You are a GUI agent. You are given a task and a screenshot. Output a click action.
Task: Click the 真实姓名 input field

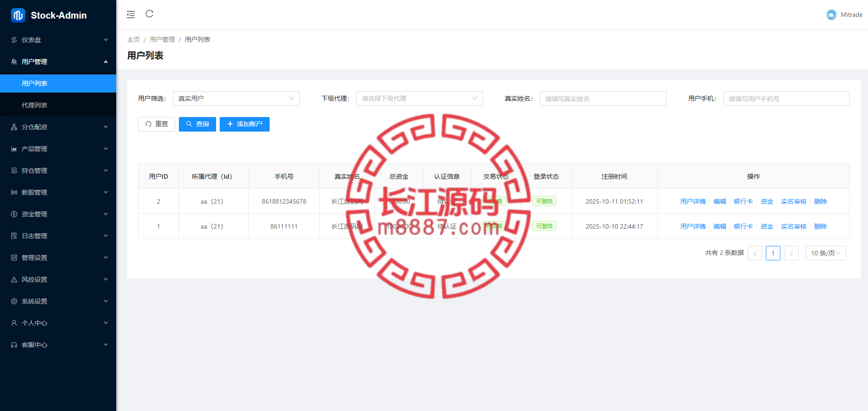click(603, 98)
